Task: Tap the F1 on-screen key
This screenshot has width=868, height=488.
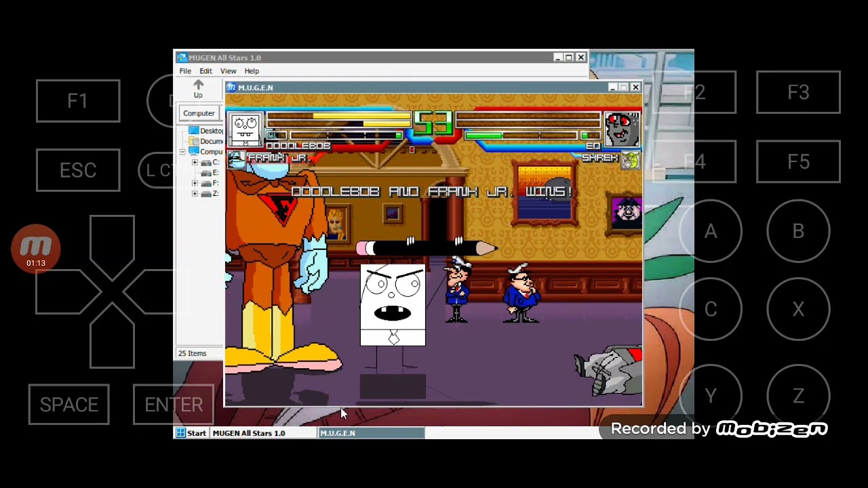Action: pos(78,101)
